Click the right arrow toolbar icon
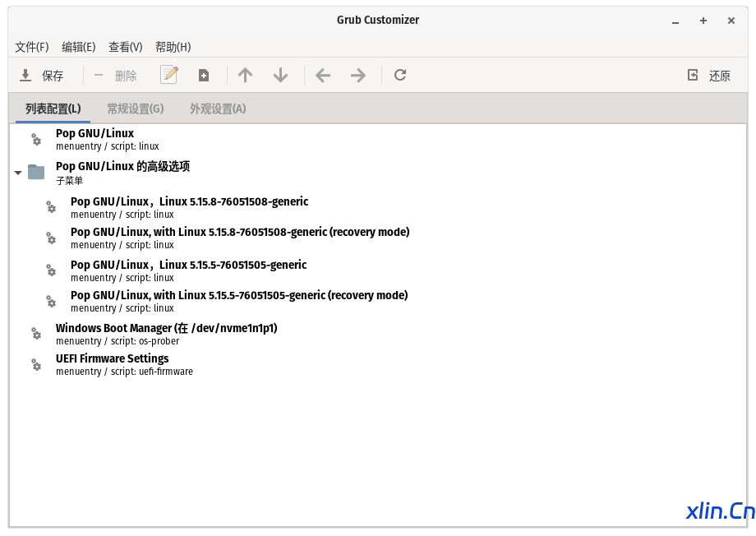 tap(357, 76)
